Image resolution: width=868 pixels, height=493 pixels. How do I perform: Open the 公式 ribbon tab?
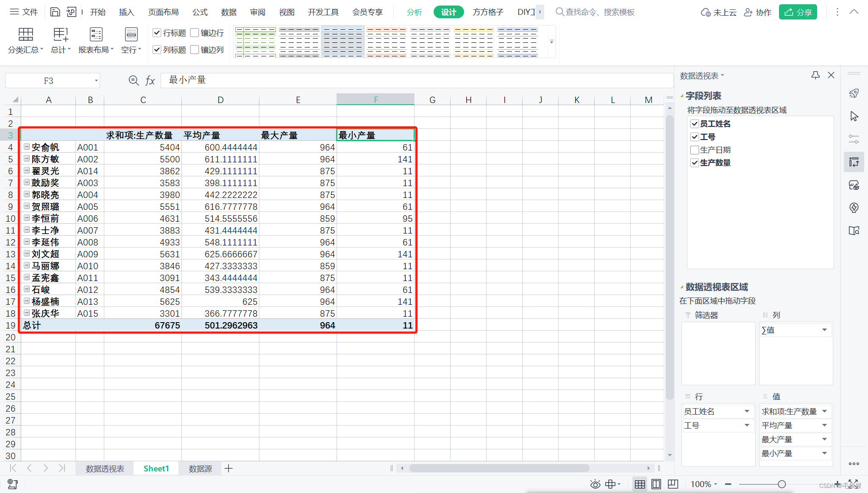click(200, 12)
